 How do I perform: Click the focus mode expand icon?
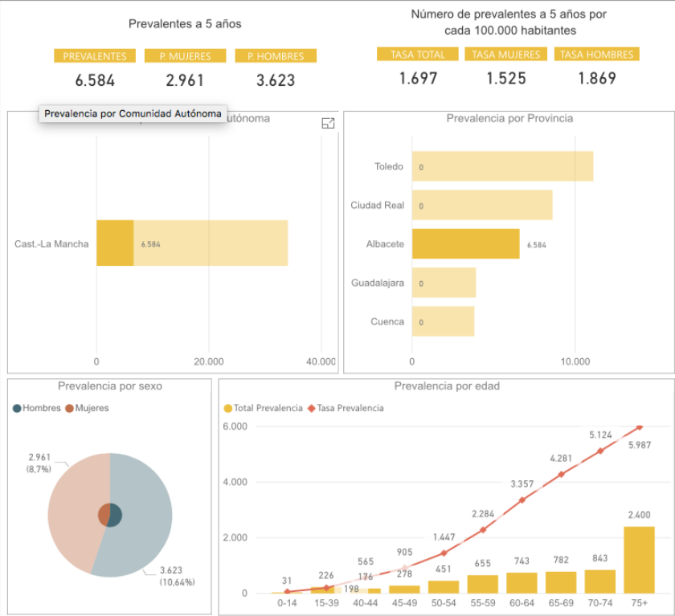(x=327, y=123)
